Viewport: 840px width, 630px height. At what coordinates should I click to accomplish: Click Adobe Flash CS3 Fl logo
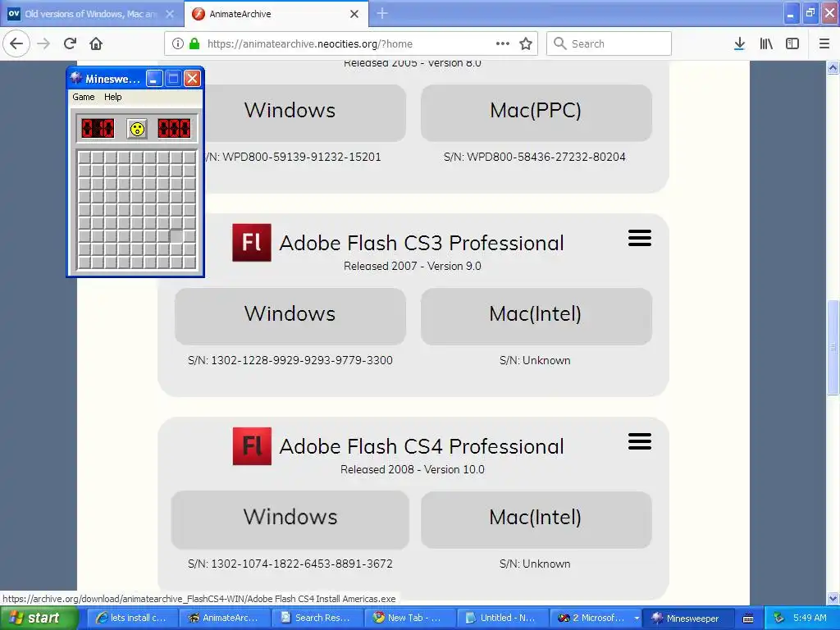tap(252, 243)
